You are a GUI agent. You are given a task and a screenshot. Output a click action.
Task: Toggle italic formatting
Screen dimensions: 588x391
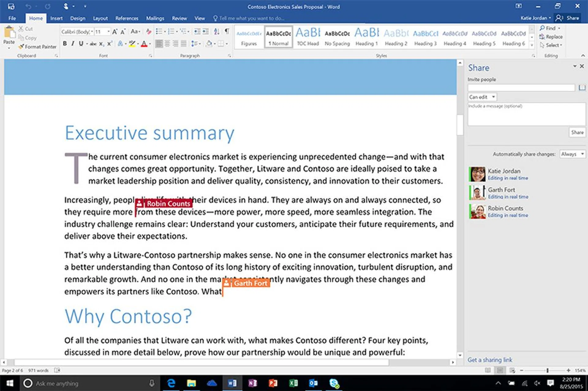[x=72, y=43]
